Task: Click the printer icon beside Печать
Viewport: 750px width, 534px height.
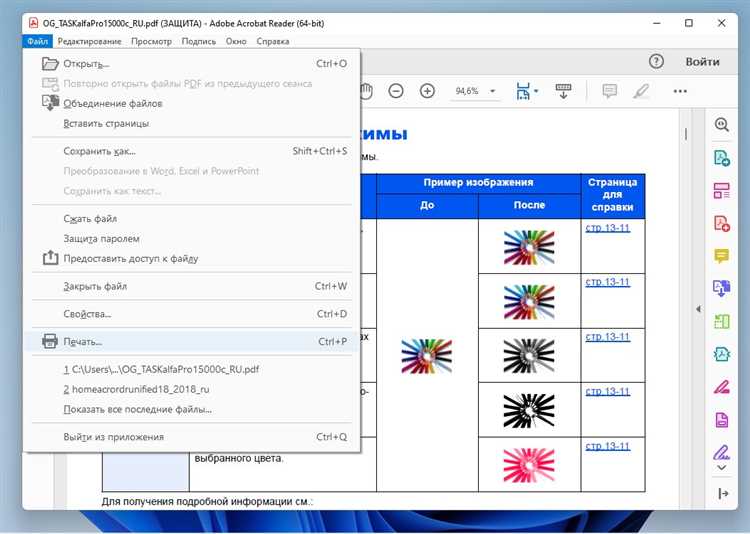Action: point(50,341)
